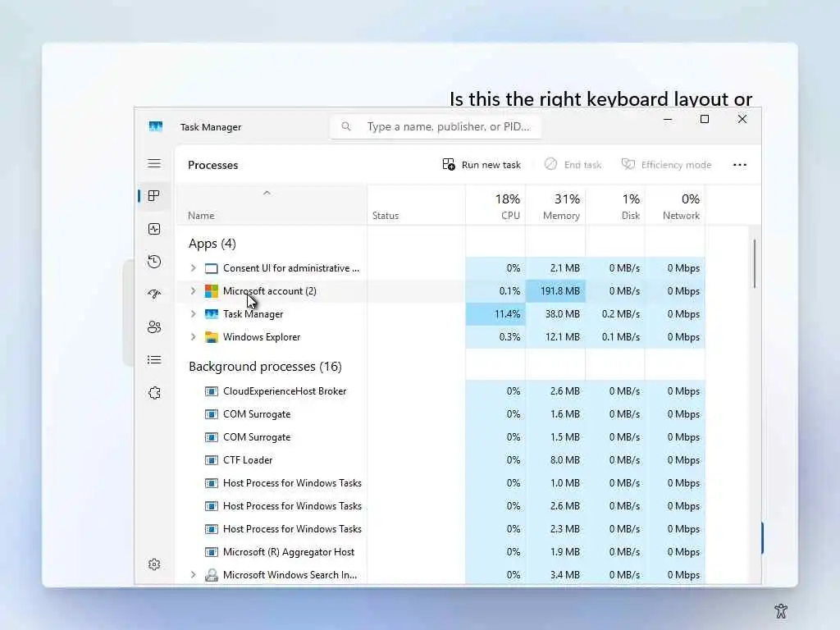
Task: Click the 0.2 MB/s disk cell
Action: pos(615,314)
